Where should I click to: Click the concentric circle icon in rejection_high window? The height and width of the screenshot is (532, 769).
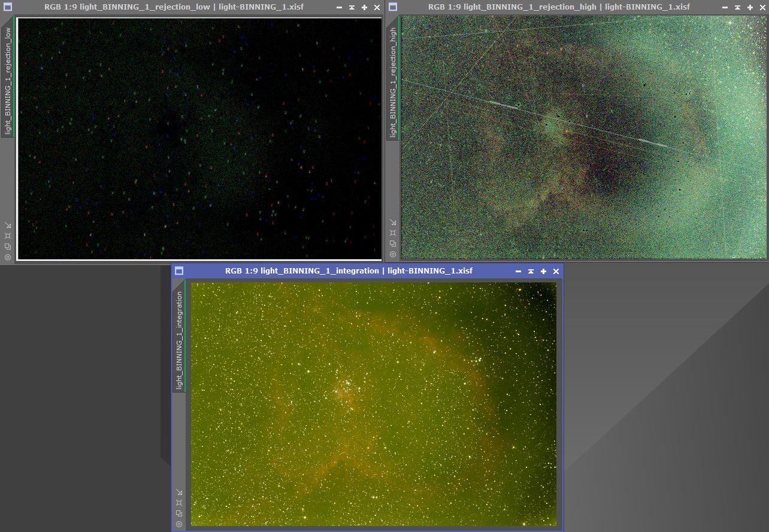[393, 254]
